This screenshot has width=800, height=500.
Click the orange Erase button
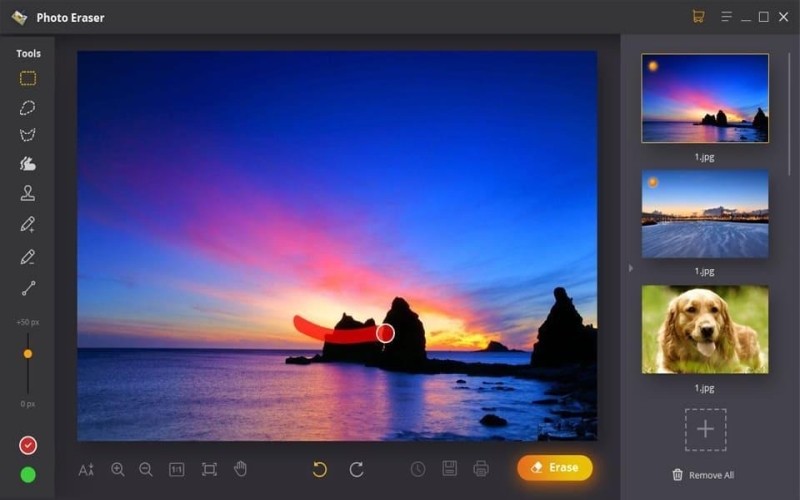(555, 468)
